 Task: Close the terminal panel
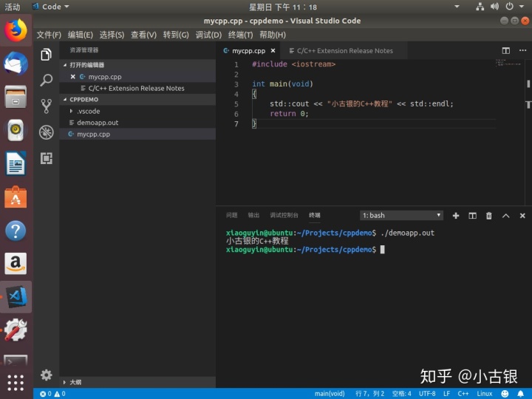tap(522, 216)
